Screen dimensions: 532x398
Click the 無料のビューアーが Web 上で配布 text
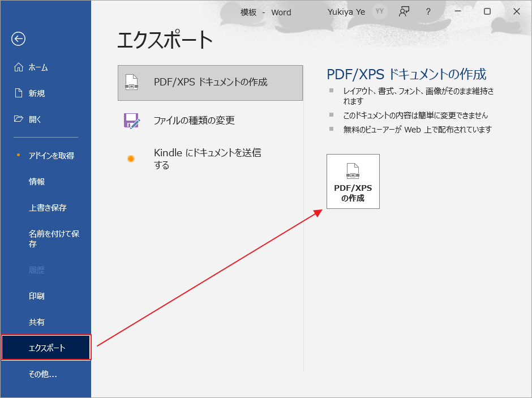click(x=417, y=130)
